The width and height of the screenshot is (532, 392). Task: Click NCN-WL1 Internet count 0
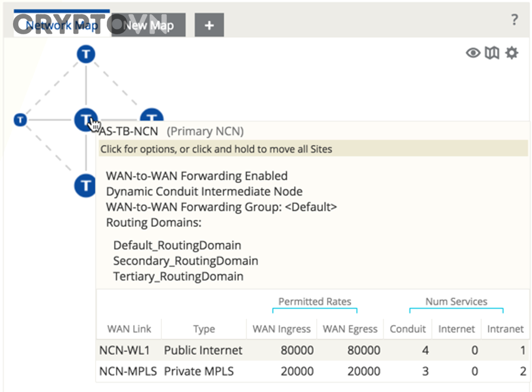[x=475, y=350]
